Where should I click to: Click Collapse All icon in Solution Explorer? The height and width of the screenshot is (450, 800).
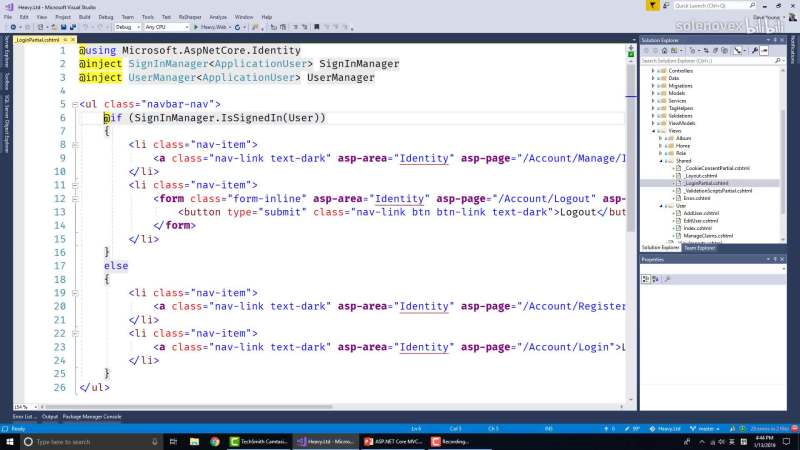click(x=715, y=51)
